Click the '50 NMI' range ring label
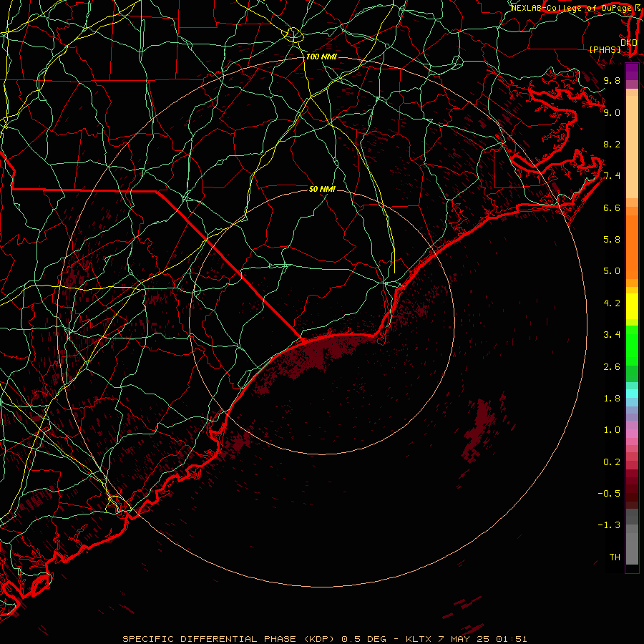Viewport: 644px width, 644px height. (322, 189)
